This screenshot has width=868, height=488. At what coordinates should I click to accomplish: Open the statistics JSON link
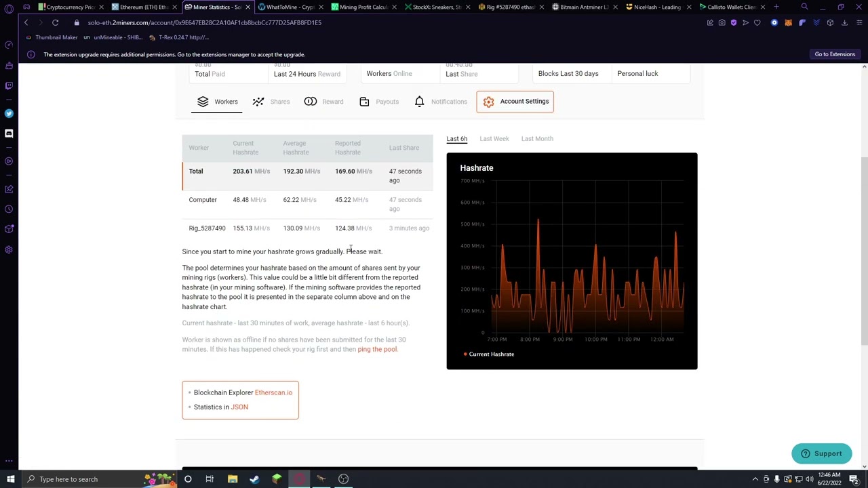point(239,407)
